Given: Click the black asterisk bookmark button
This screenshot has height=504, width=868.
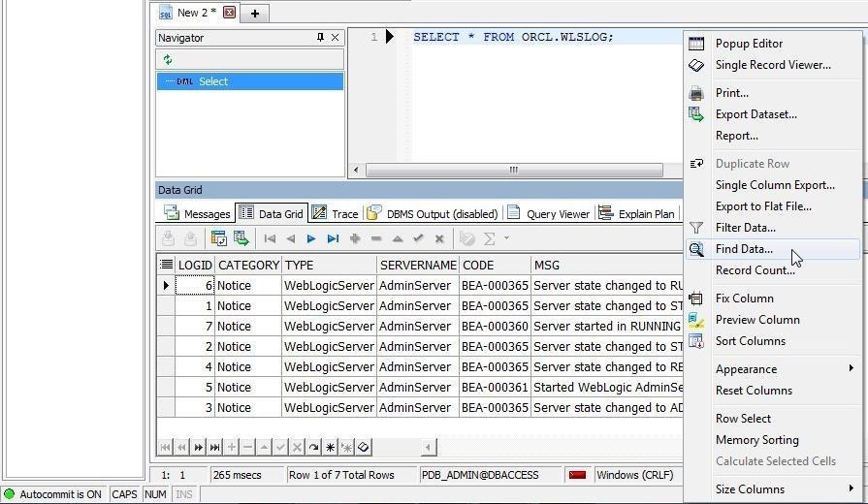Looking at the screenshot, I should 330,447.
